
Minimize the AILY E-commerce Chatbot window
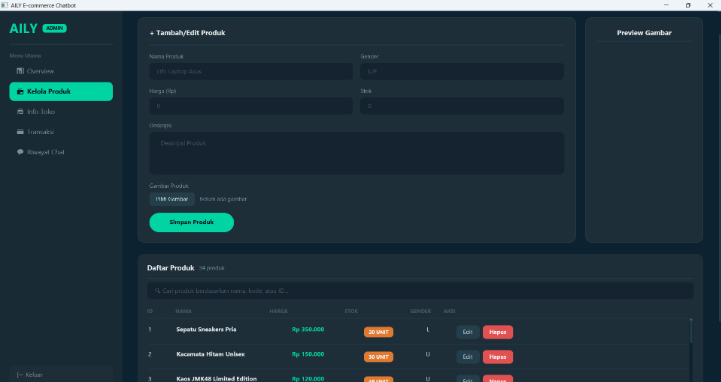[666, 5]
